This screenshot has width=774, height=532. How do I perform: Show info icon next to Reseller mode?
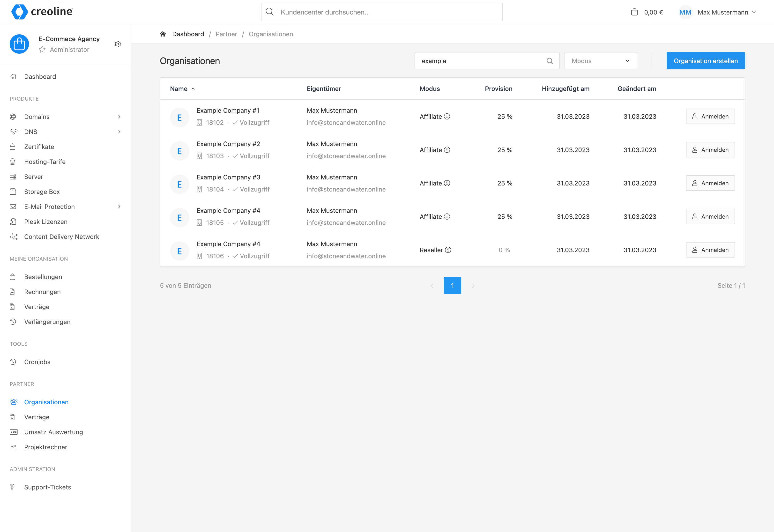click(448, 250)
